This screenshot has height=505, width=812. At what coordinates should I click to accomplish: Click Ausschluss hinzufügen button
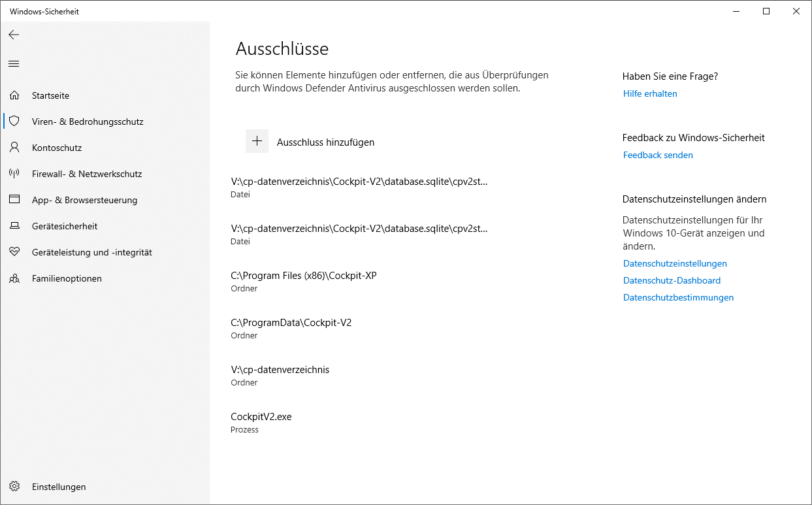tap(310, 142)
